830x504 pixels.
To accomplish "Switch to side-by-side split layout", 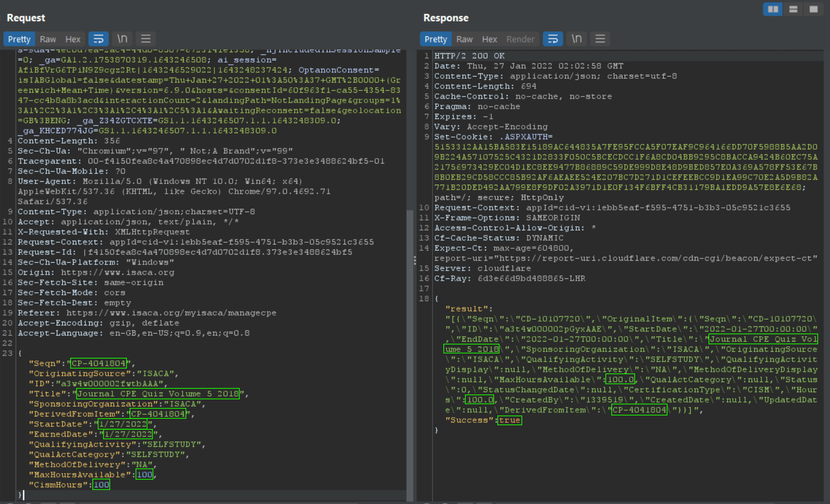I will click(773, 9).
